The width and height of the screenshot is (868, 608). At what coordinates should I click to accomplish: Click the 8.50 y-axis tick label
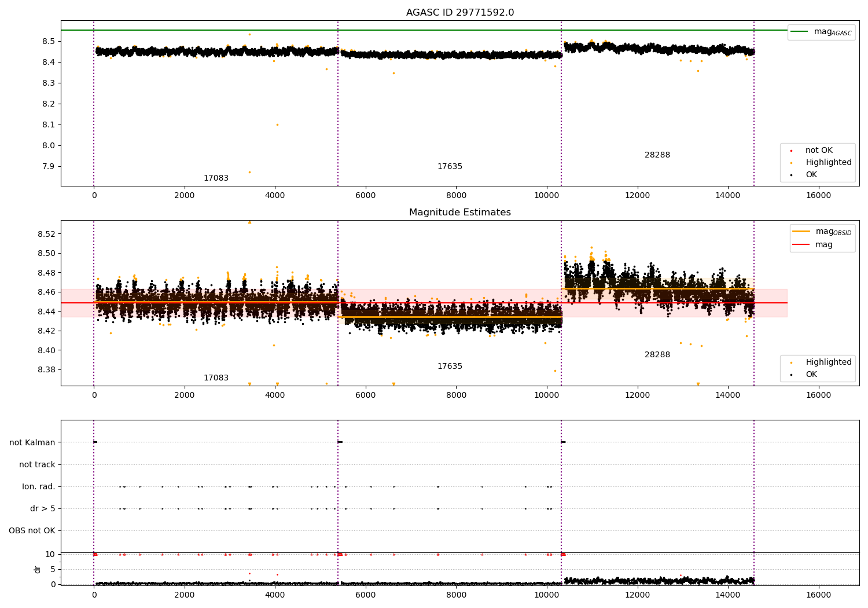[46, 254]
